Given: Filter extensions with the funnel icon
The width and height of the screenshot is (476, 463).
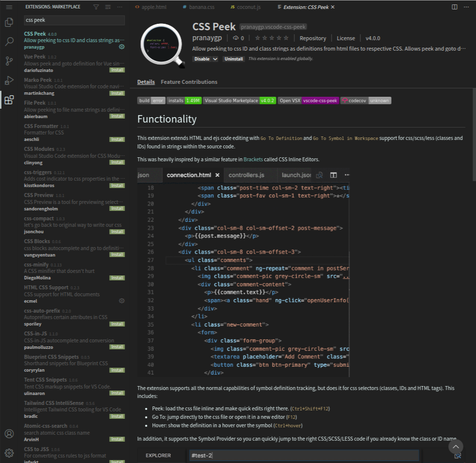Looking at the screenshot, I should 96,7.
